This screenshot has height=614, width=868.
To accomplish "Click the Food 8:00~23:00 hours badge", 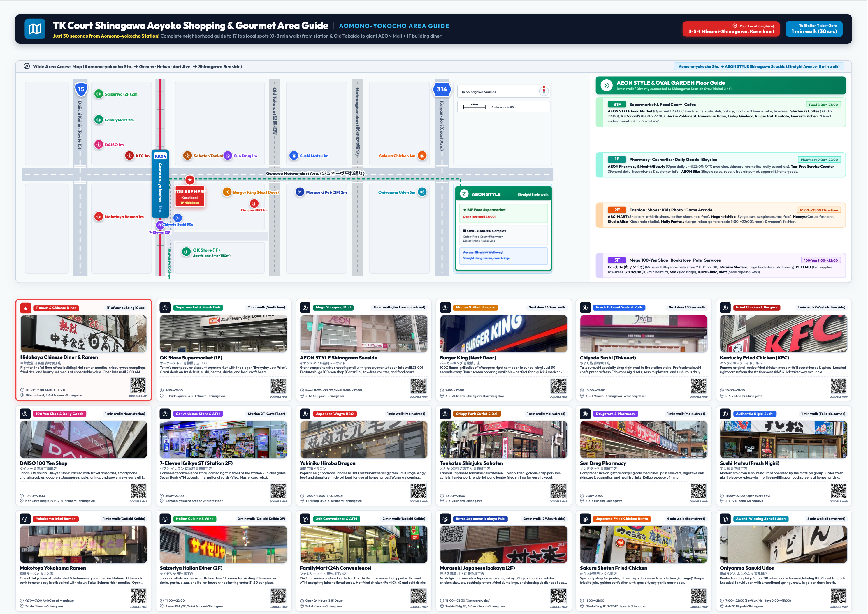I will coord(823,105).
